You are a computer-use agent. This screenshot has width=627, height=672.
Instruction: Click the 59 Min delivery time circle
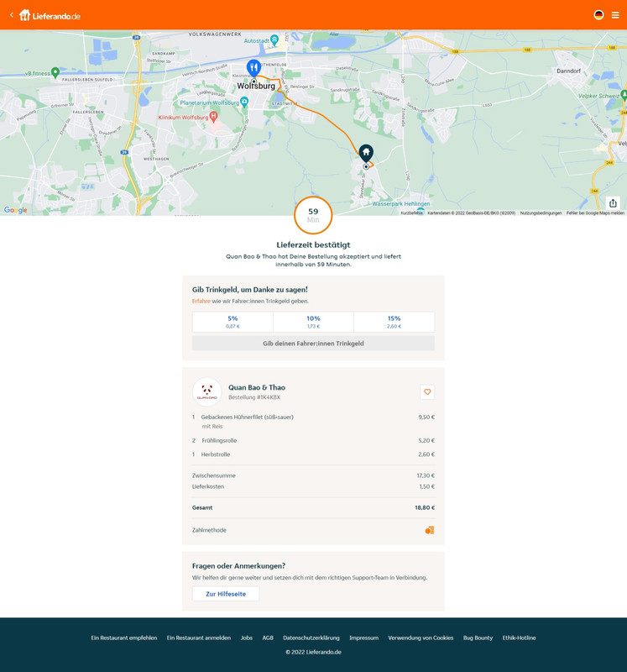click(313, 215)
